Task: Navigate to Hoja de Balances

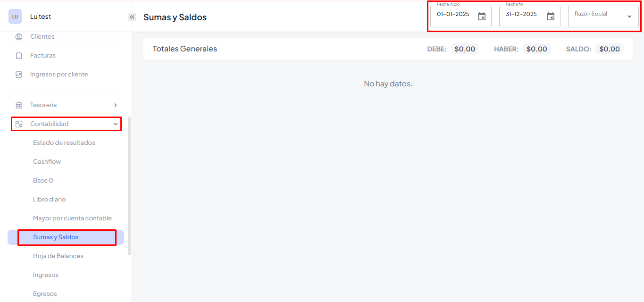Action: coord(58,256)
